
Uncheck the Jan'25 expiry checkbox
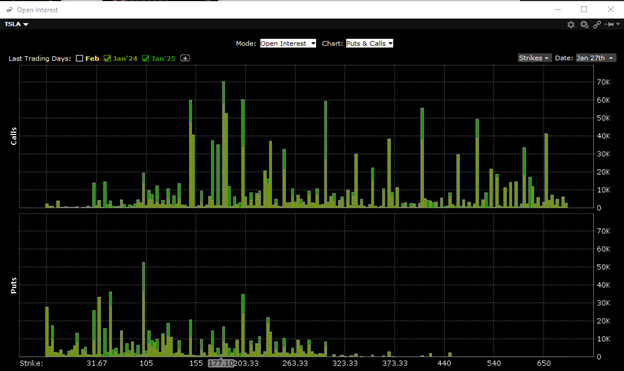(x=145, y=59)
